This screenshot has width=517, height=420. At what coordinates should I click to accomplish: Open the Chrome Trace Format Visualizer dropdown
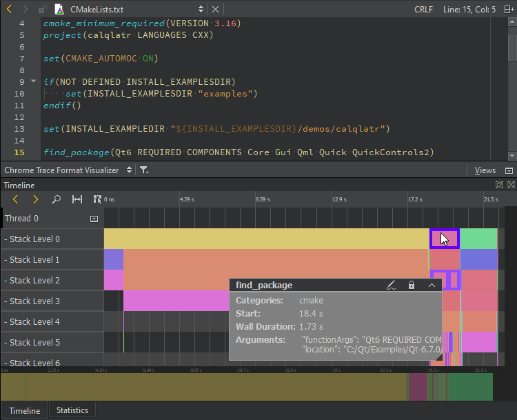(x=128, y=170)
